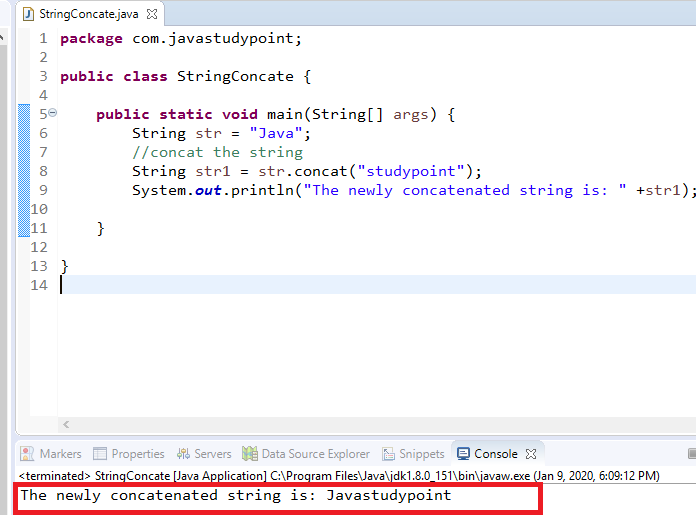
Task: Click 'args' parameter on line 5
Action: tap(411, 115)
